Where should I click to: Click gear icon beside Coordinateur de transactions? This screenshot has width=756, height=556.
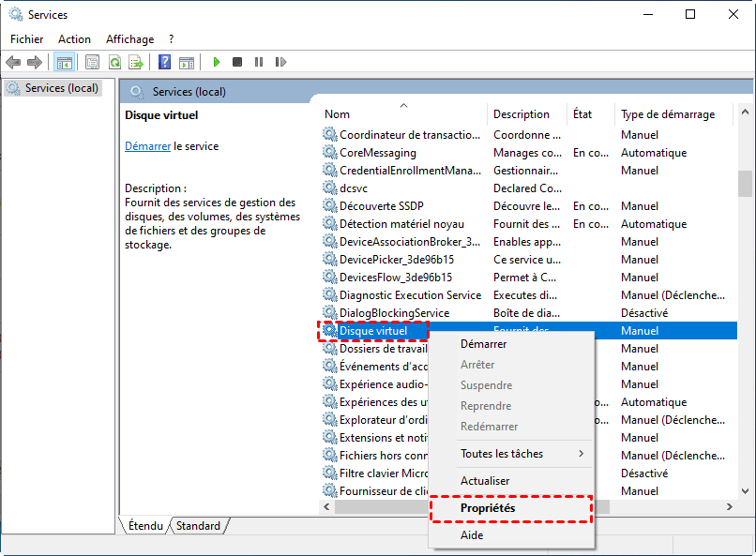click(330, 135)
